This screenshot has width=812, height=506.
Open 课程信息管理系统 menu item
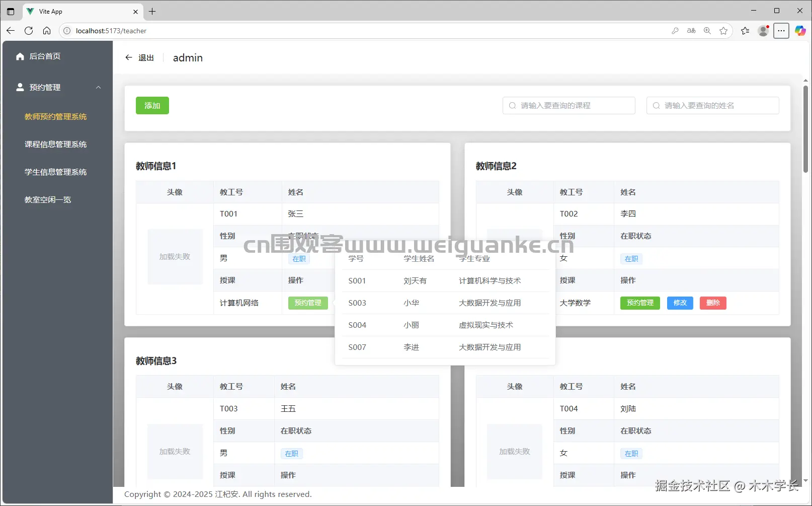tap(55, 144)
